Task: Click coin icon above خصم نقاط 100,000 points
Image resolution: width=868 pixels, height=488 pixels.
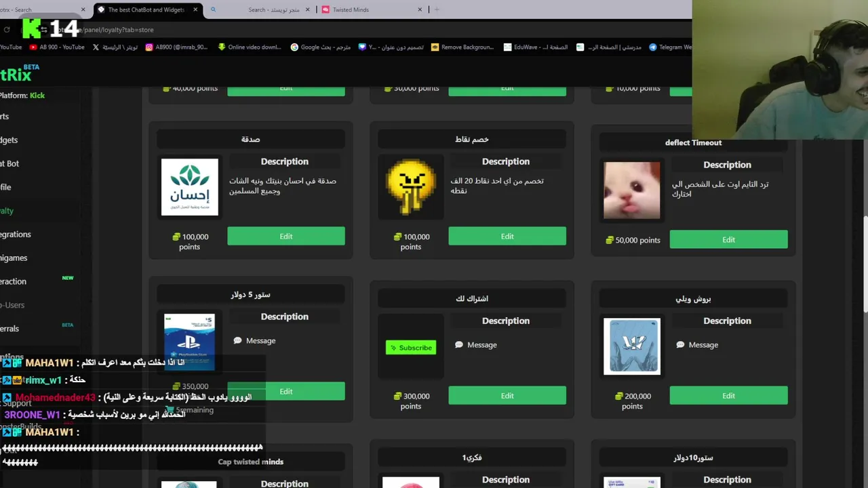Action: (x=397, y=237)
